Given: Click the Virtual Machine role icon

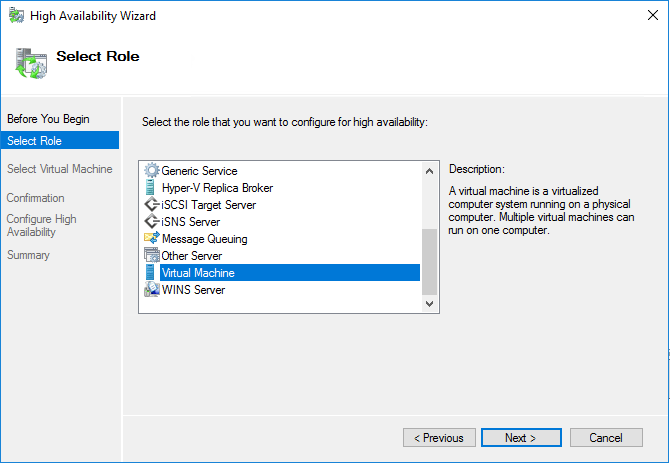Looking at the screenshot, I should (x=152, y=273).
